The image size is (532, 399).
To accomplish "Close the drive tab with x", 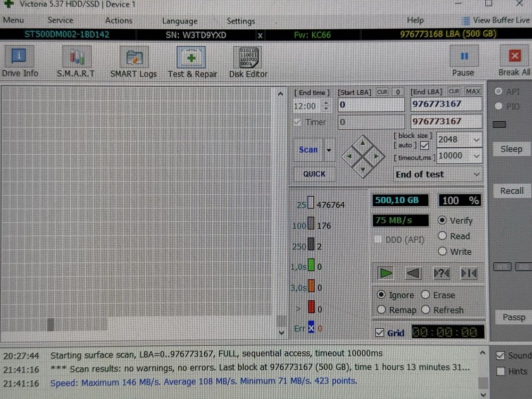I will tap(260, 35).
